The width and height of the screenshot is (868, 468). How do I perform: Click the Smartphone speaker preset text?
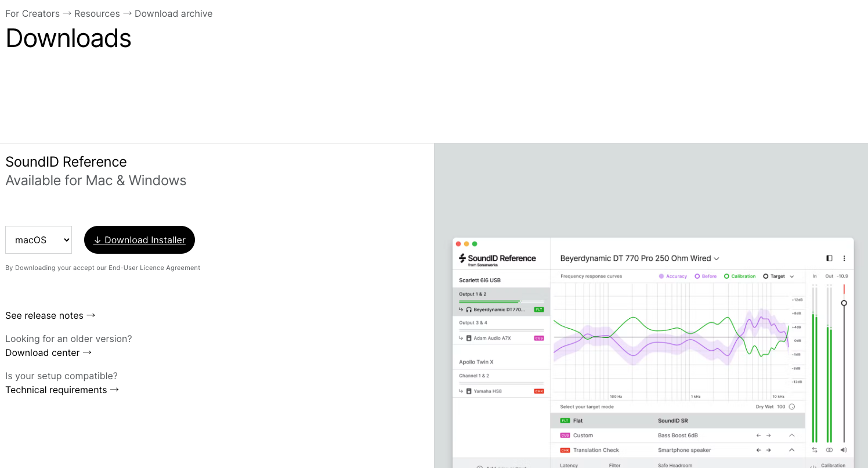(x=685, y=450)
